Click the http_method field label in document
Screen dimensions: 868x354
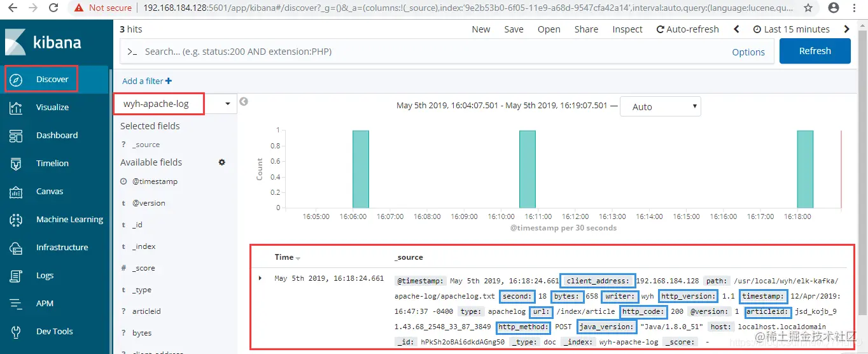523,327
